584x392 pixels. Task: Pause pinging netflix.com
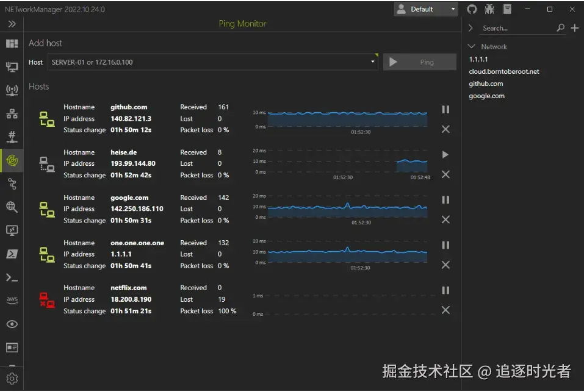pos(445,290)
